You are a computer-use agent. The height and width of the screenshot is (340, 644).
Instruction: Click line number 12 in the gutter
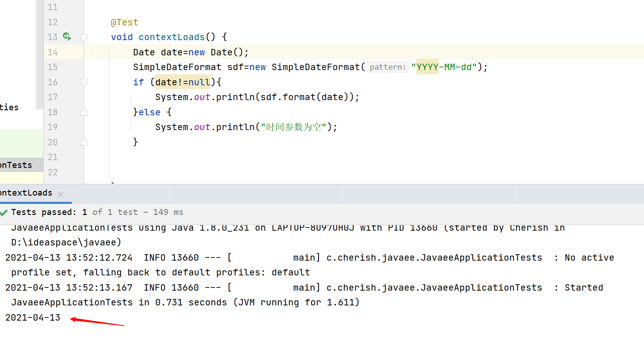coord(53,22)
